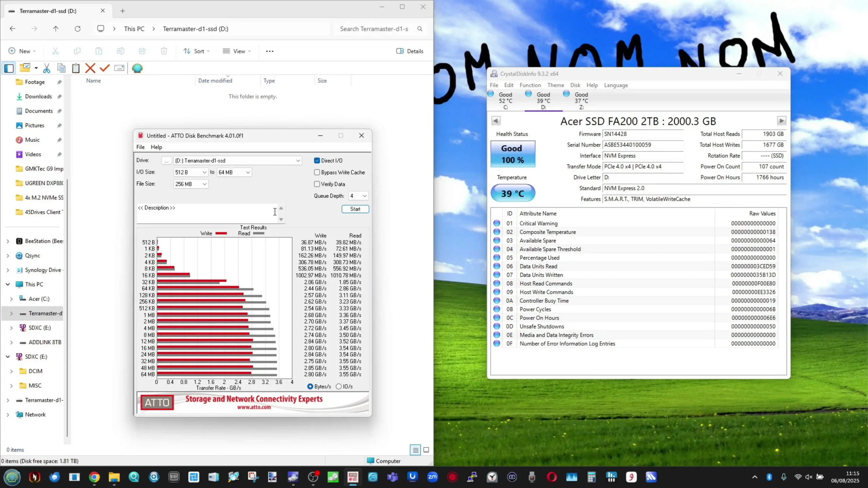Click the panel layout icon in secondary toolbar

click(9, 68)
